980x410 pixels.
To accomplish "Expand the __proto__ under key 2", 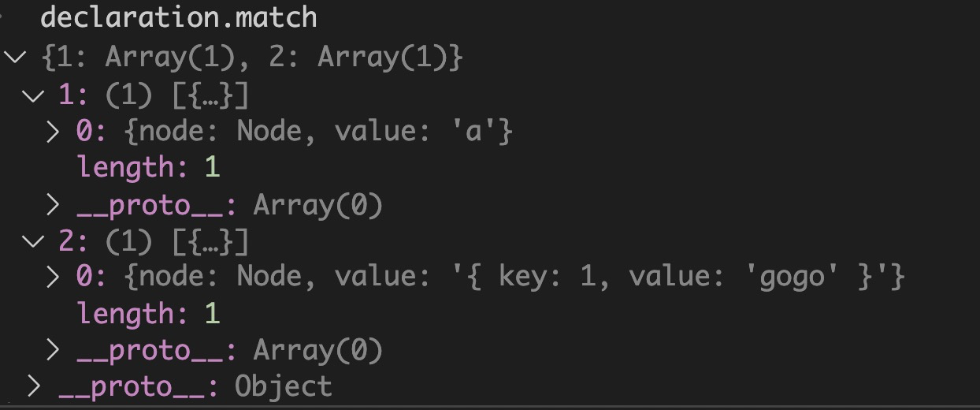I will point(53,350).
